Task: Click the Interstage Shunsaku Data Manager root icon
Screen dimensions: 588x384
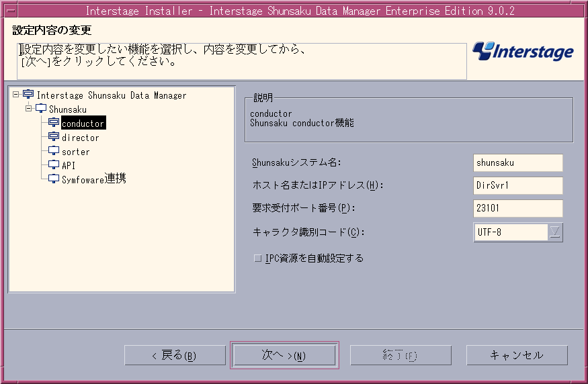Action: (x=28, y=95)
